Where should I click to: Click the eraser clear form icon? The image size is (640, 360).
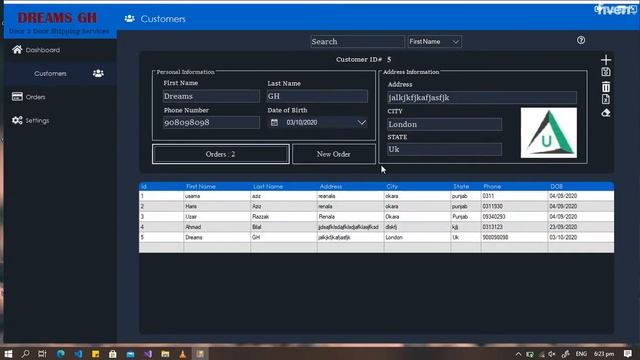606,113
